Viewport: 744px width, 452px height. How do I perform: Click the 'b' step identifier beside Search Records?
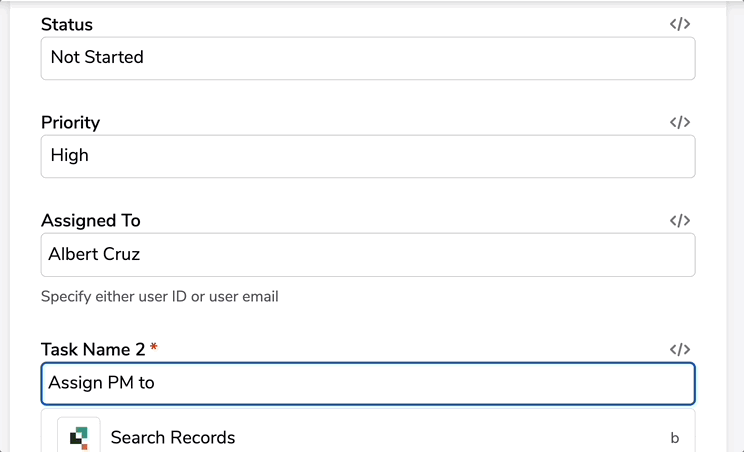674,438
